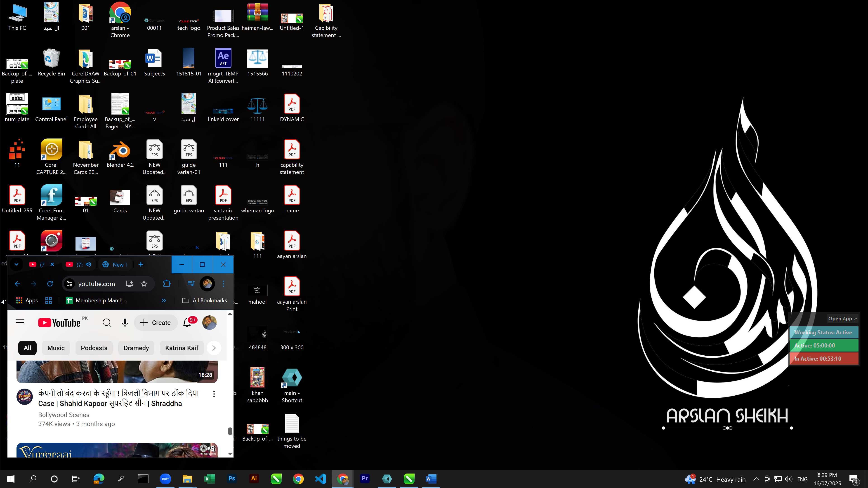The height and width of the screenshot is (488, 868).
Task: Select the Dramedy chip
Action: click(136, 348)
